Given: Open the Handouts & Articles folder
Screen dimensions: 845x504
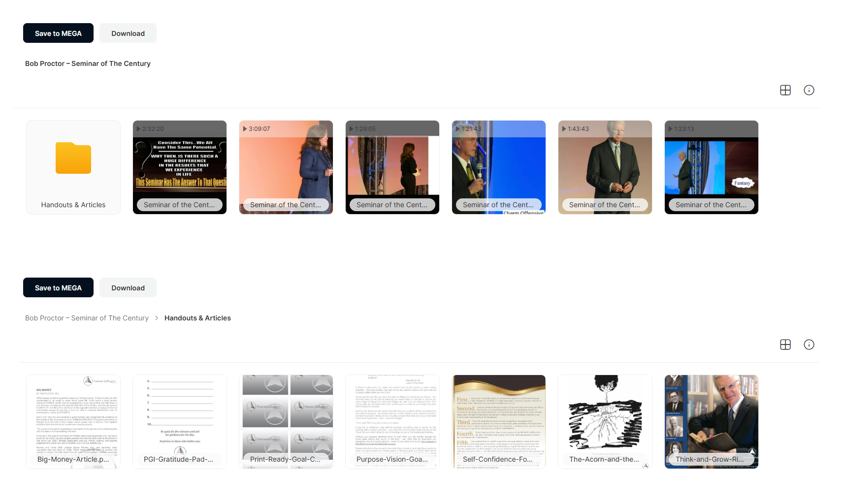Looking at the screenshot, I should pyautogui.click(x=73, y=167).
